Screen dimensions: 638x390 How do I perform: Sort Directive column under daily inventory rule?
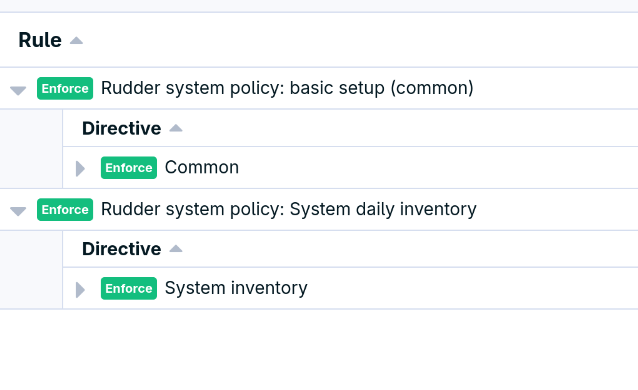click(175, 249)
